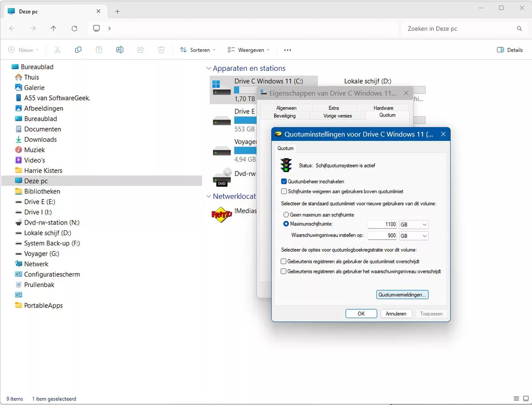
Task: Switch to details list view in status bar
Action: [x=516, y=399]
